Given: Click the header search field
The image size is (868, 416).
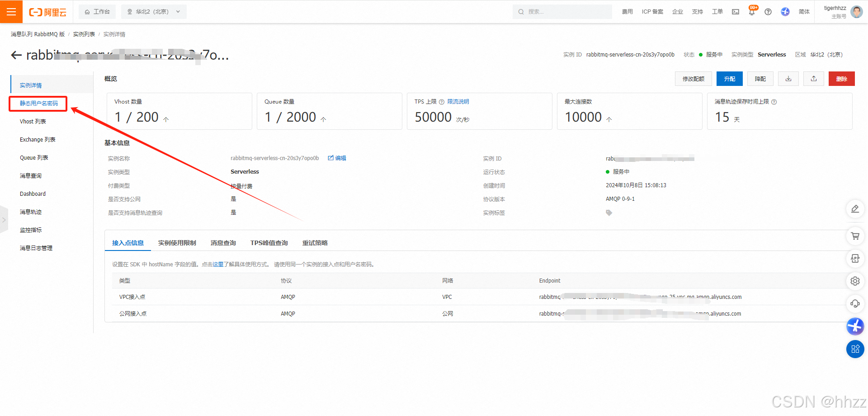Looking at the screenshot, I should (x=562, y=12).
